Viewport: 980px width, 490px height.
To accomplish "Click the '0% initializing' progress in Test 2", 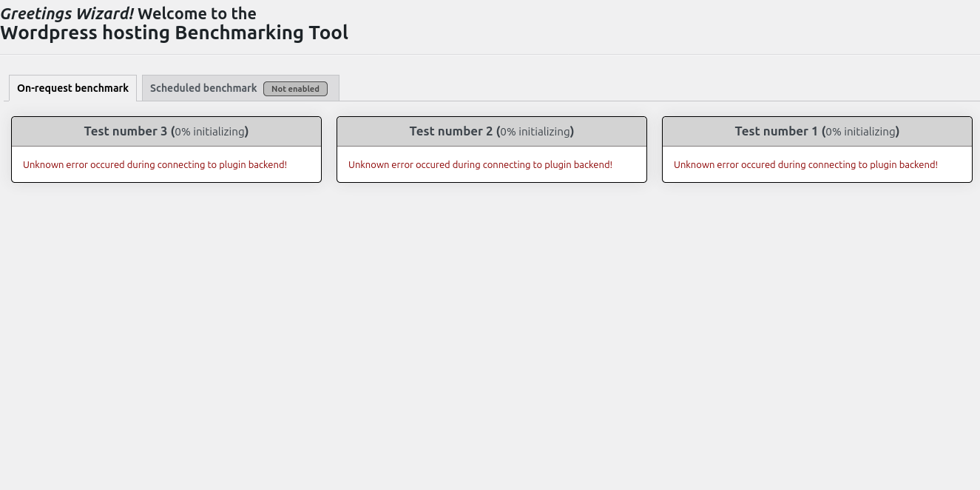I will pos(535,132).
